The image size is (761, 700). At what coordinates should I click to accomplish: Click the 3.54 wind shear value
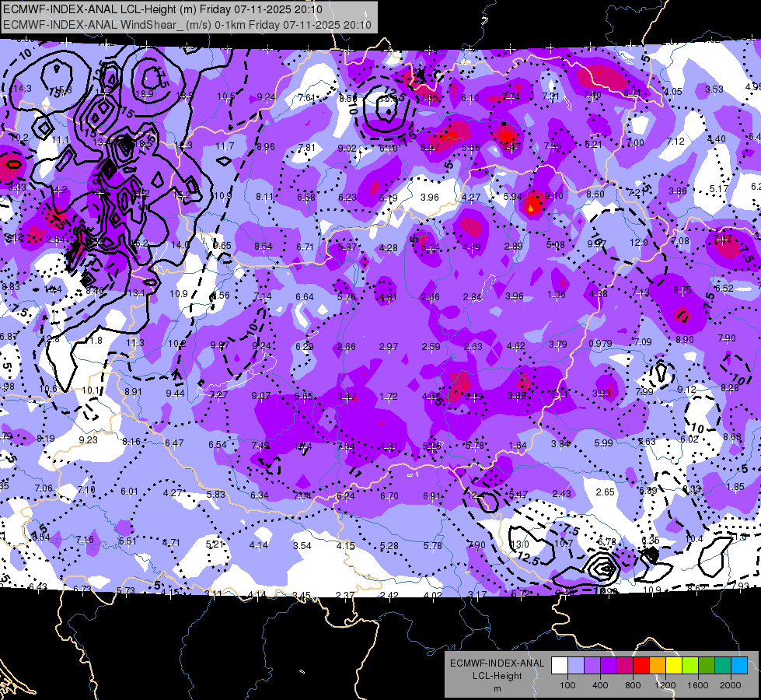[302, 545]
